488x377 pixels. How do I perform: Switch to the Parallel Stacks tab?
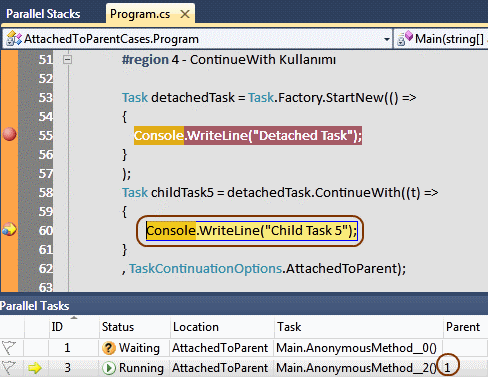point(43,14)
